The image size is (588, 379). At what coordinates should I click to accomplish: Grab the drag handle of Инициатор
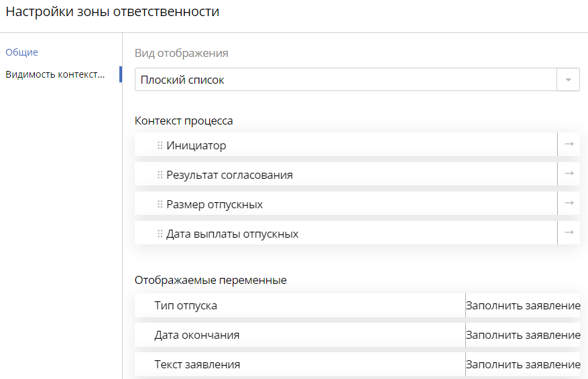tap(160, 145)
